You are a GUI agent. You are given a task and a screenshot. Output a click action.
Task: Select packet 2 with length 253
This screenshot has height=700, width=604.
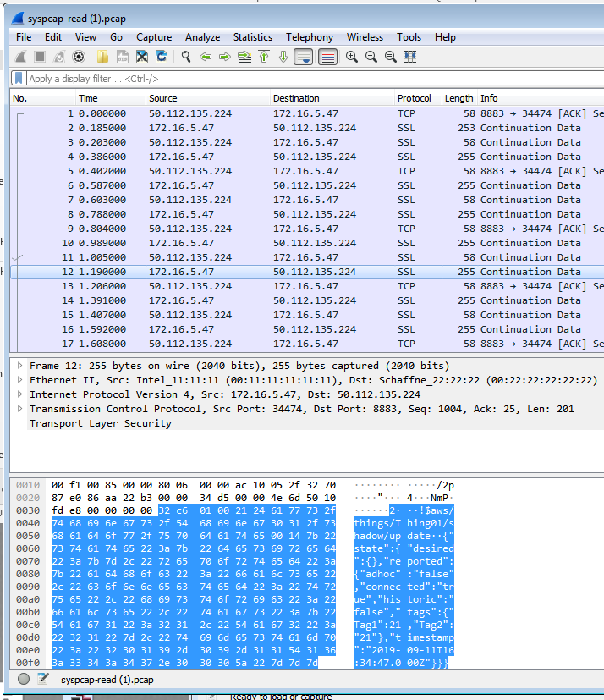[x=307, y=128]
